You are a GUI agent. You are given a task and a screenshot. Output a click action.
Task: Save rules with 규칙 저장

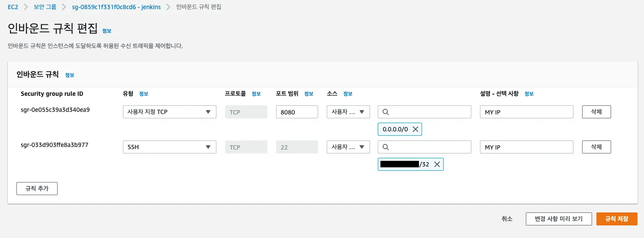pos(616,219)
